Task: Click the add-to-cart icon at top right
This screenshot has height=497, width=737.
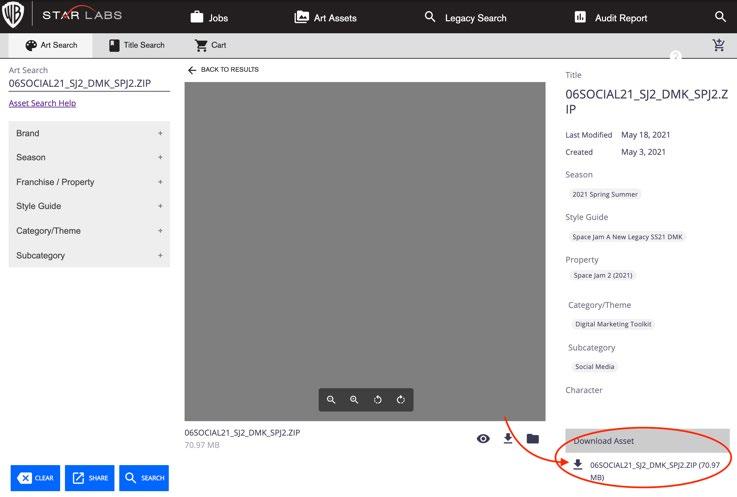Action: point(718,45)
